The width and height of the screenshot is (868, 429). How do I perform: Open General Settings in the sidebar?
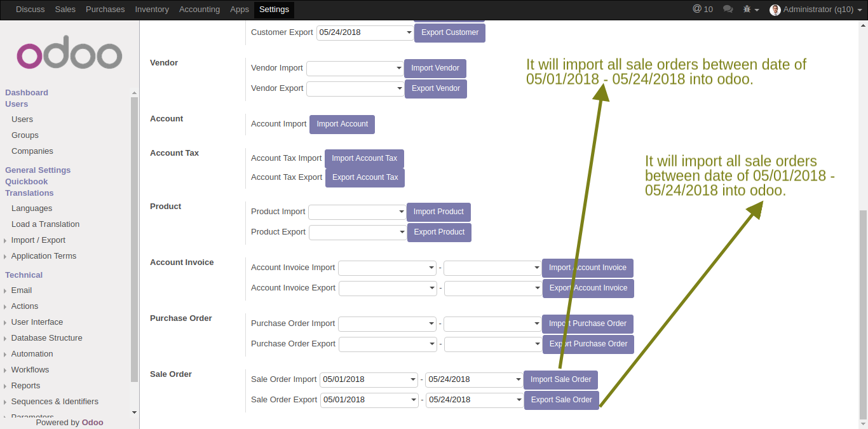[x=38, y=170]
